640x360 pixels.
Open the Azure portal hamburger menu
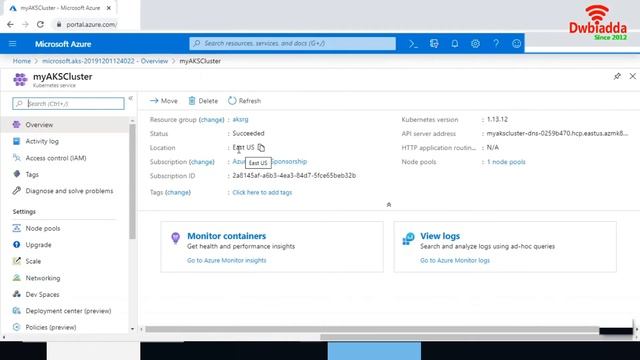click(13, 44)
